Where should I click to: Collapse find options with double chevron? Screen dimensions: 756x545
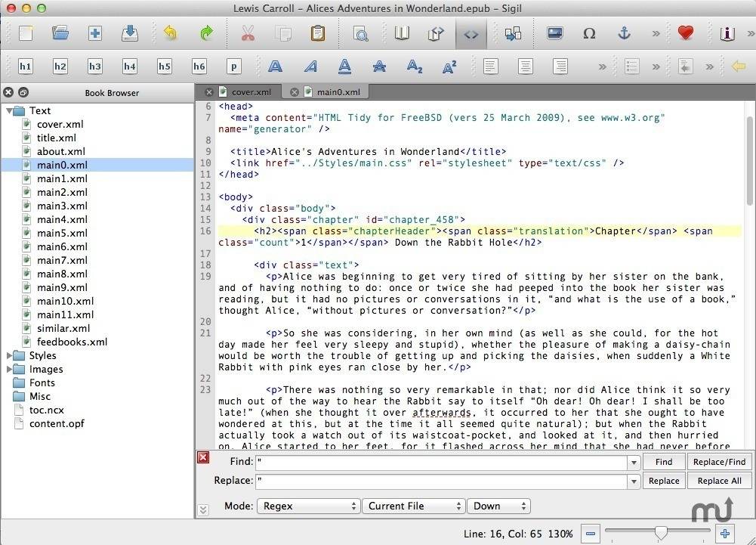click(x=203, y=510)
